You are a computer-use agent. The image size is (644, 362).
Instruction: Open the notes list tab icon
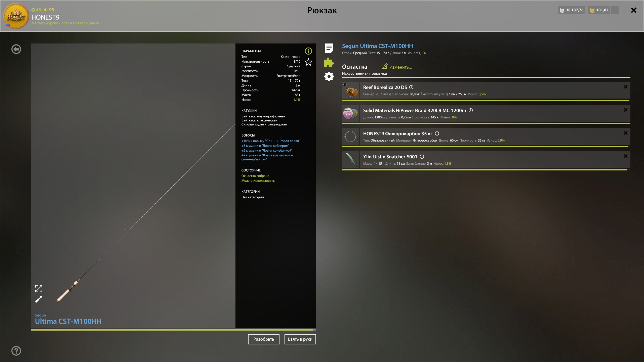(x=329, y=48)
